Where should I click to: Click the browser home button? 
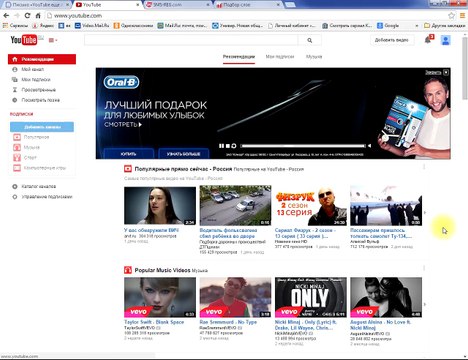pos(38,15)
